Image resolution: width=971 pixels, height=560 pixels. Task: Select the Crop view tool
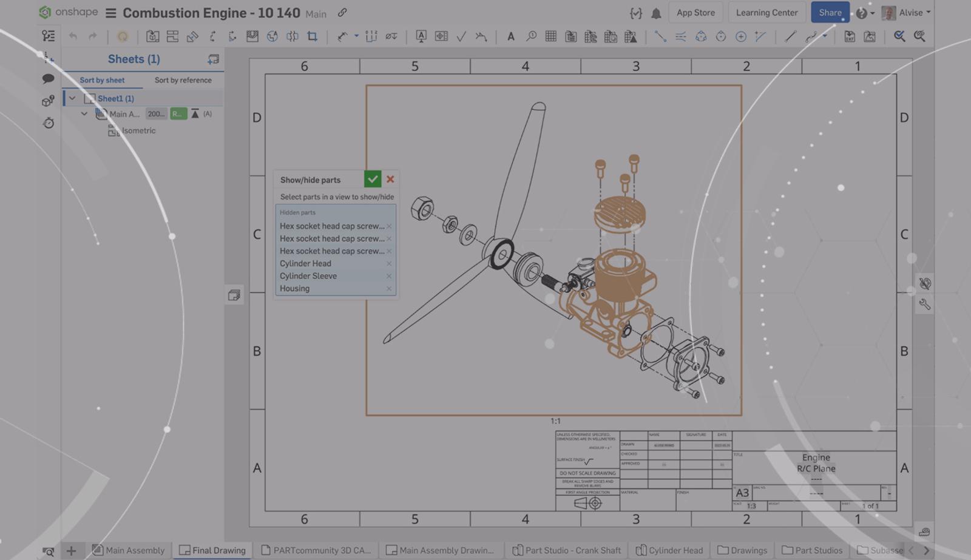313,37
